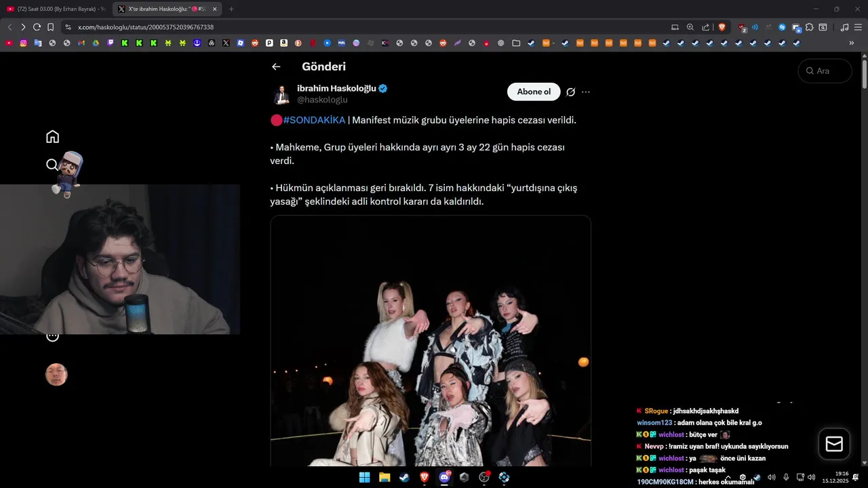
Task: Open the #SONDAKİKA hashtag link
Action: (314, 120)
